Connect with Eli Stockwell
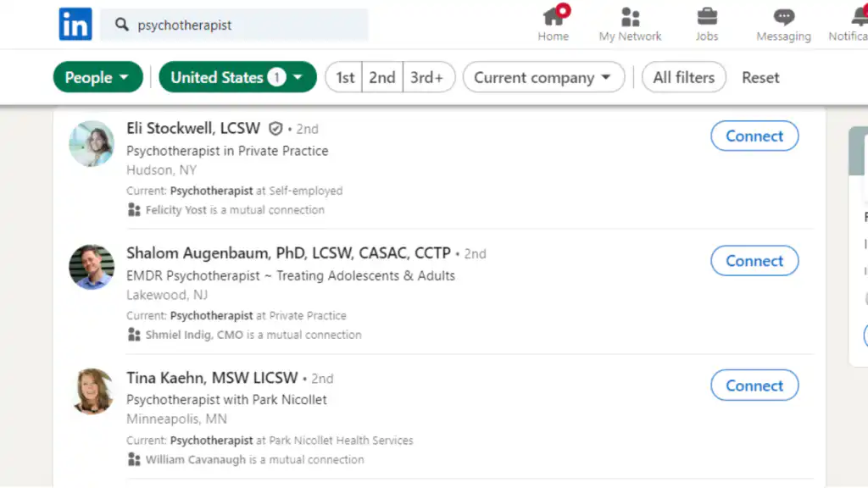Screen dimensions: 868x488 [x=754, y=136]
